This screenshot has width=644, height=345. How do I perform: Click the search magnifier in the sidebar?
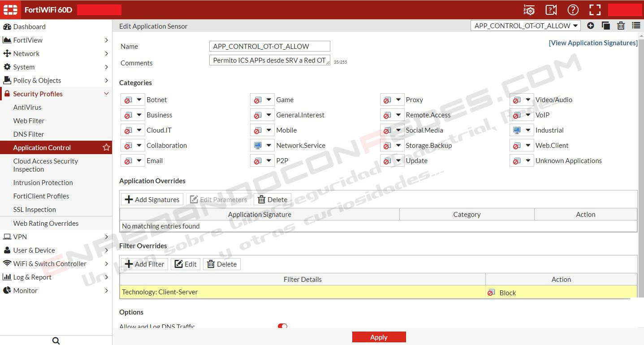[x=56, y=341]
